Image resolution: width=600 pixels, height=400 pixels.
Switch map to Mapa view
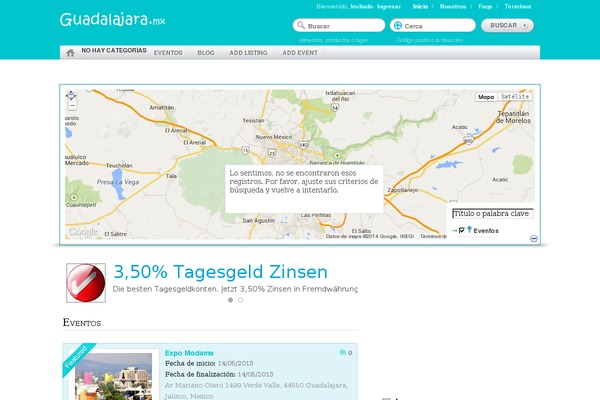pyautogui.click(x=486, y=97)
